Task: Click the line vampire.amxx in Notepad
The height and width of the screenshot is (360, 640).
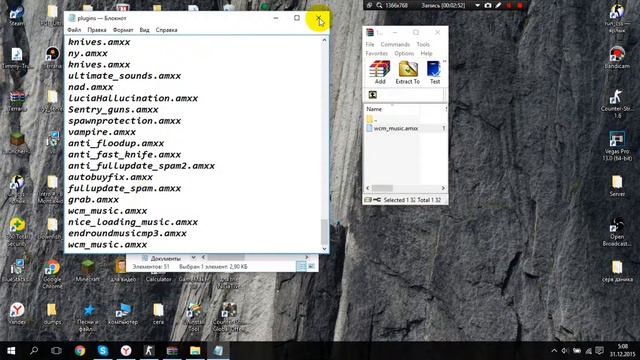Action: tap(102, 132)
